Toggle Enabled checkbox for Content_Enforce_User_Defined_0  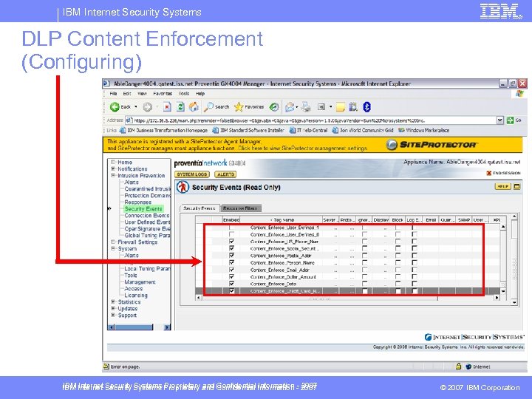tap(232, 234)
